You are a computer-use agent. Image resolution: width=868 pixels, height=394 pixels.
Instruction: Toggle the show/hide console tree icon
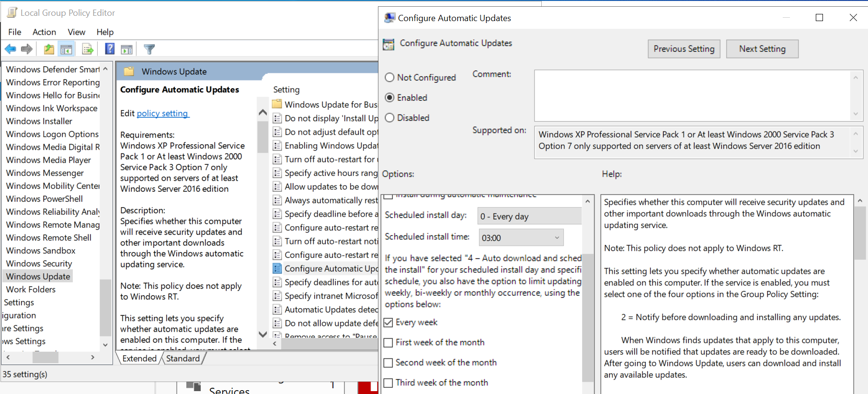(66, 49)
